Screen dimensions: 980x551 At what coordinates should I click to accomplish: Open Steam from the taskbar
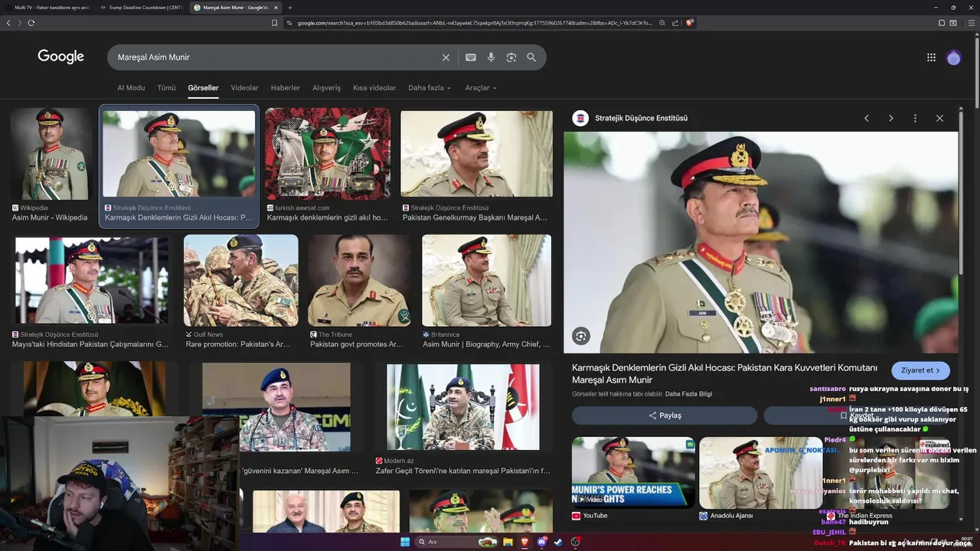click(x=558, y=542)
